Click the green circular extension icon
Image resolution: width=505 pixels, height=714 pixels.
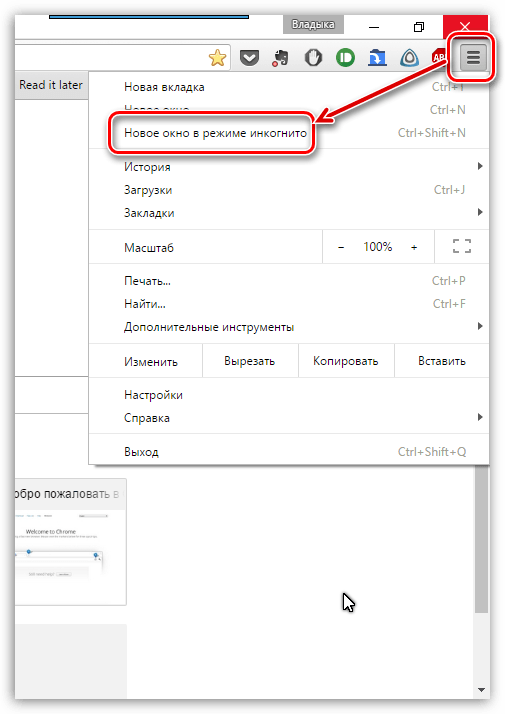tap(345, 58)
